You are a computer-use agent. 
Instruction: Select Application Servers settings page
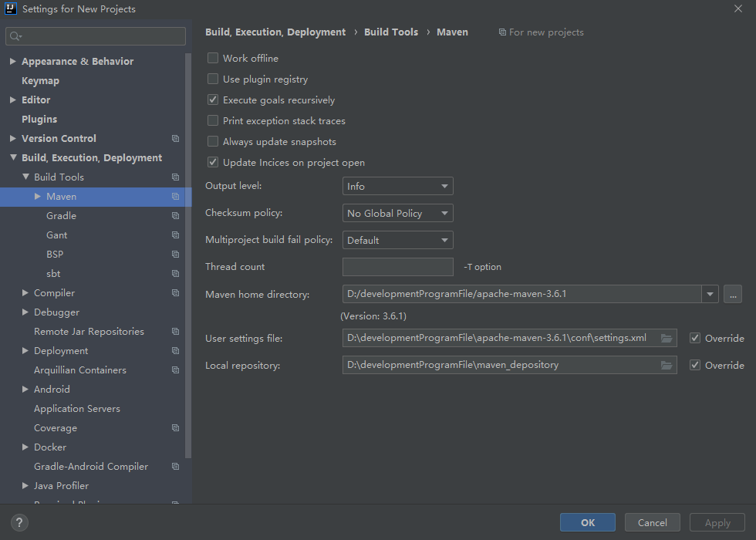(77, 408)
